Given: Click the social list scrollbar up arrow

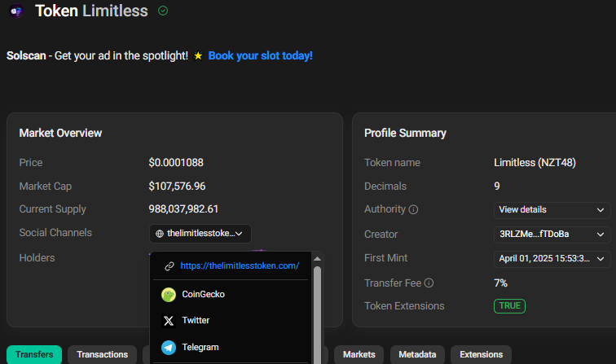Looking at the screenshot, I should 318,259.
